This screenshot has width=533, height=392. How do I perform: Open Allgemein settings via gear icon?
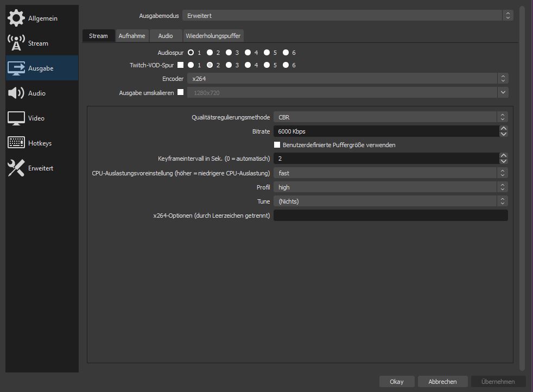point(16,18)
